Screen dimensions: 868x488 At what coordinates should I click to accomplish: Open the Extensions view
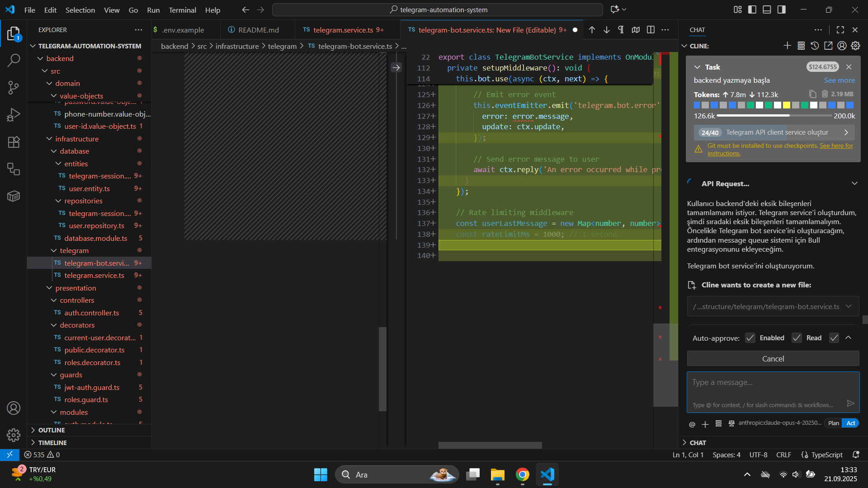point(14,142)
